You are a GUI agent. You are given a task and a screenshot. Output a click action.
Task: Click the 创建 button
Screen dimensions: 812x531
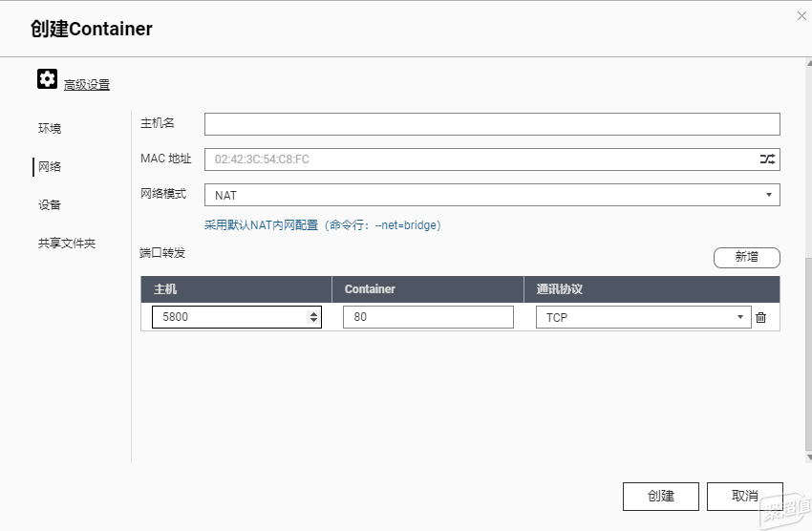(661, 497)
